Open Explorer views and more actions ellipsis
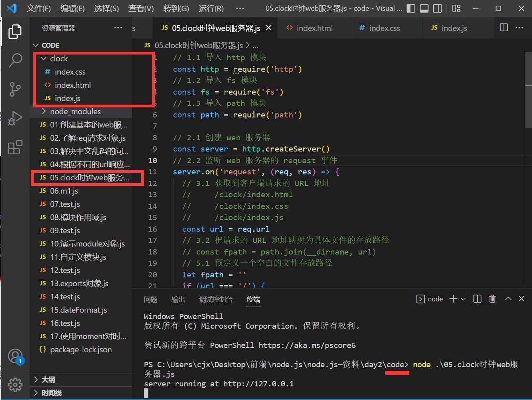This screenshot has height=400, width=532. [x=118, y=28]
